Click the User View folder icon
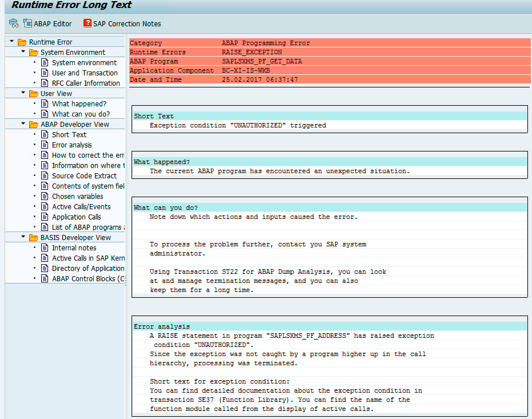The height and width of the screenshot is (419, 532). 34,93
